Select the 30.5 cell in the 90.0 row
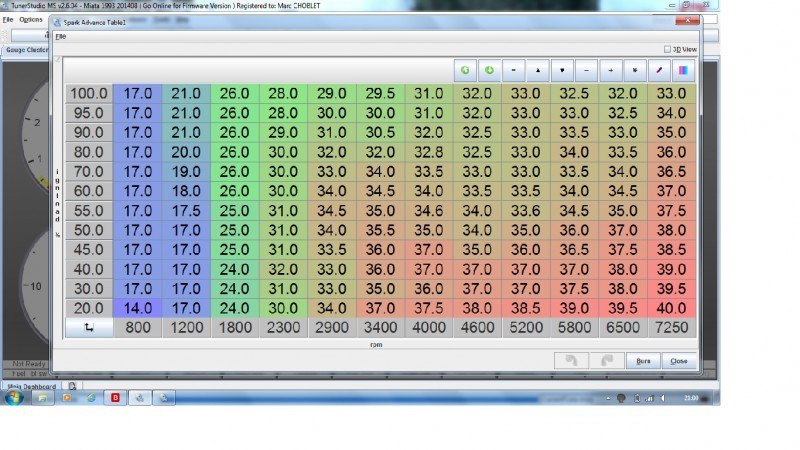The width and height of the screenshot is (800, 450). pyautogui.click(x=380, y=133)
